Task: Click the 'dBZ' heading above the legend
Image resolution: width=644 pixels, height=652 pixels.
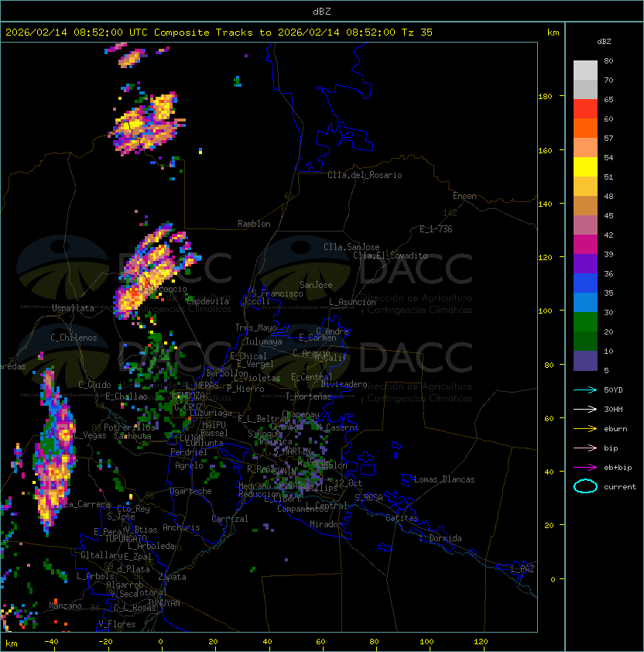Action: click(x=604, y=42)
